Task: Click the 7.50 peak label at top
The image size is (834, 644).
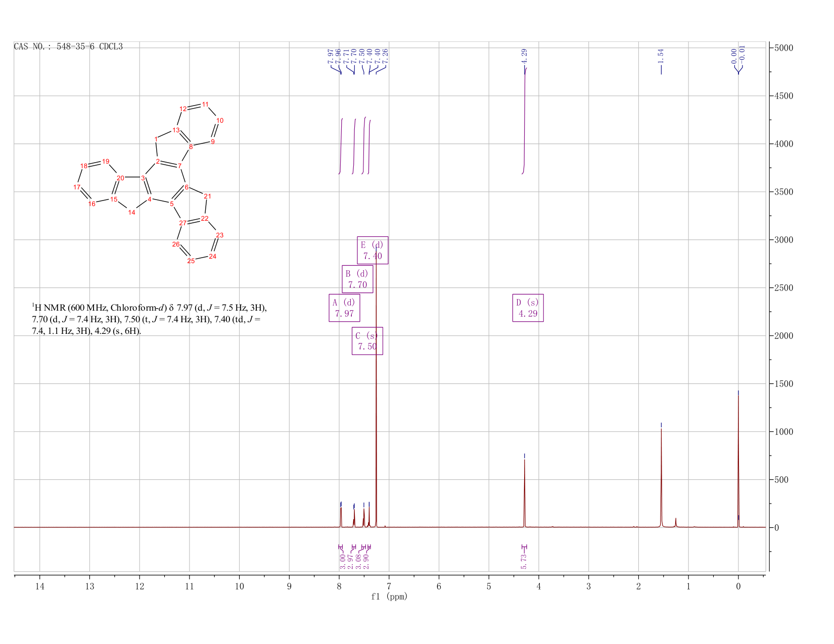Action: [362, 56]
